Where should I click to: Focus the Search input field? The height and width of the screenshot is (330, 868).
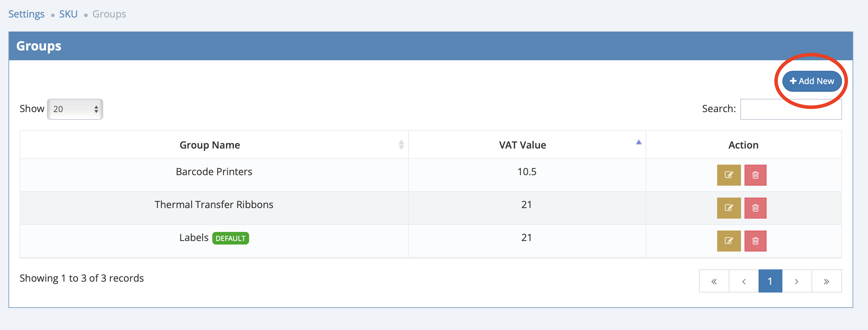pyautogui.click(x=791, y=109)
